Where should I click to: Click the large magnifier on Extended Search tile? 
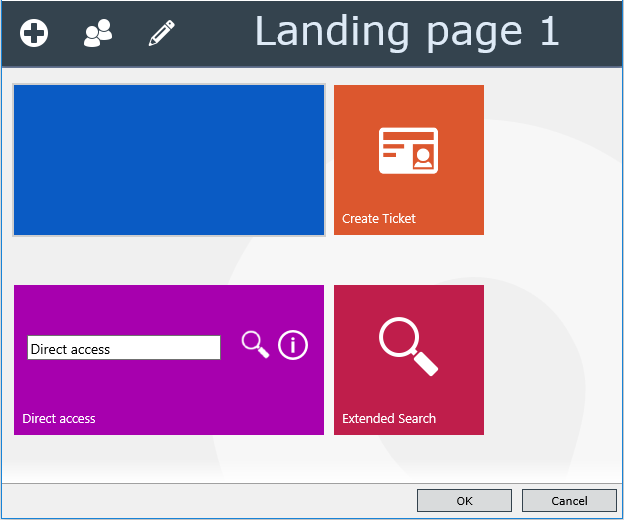(x=408, y=346)
